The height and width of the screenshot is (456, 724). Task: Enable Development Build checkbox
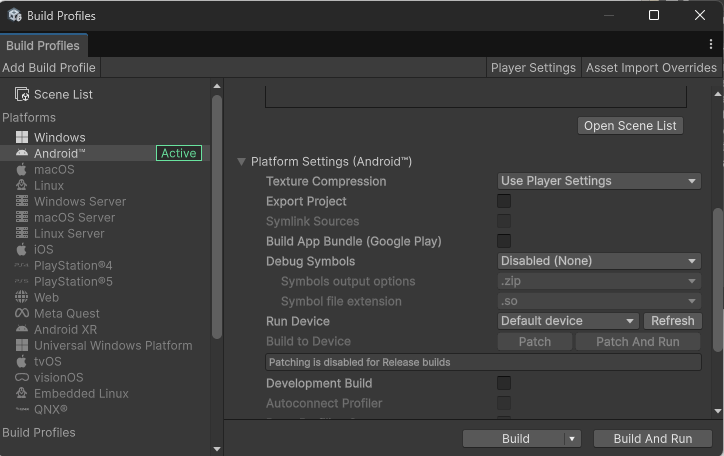click(504, 383)
